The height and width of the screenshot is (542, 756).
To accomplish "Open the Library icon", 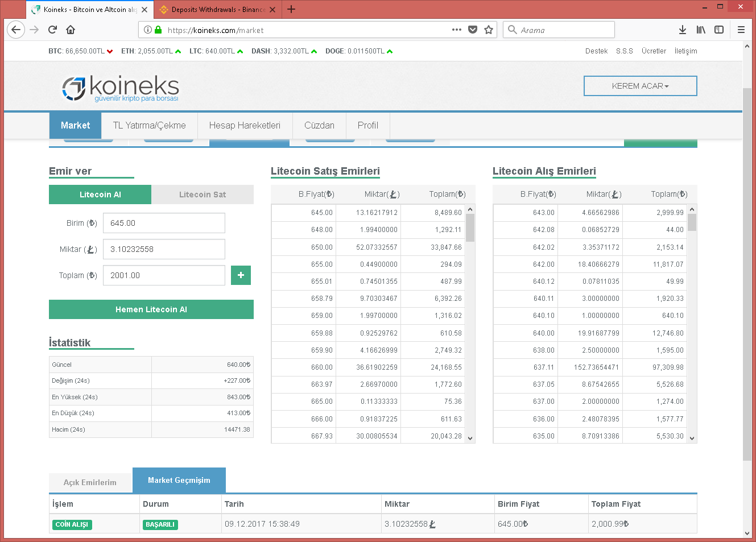I will coord(701,30).
